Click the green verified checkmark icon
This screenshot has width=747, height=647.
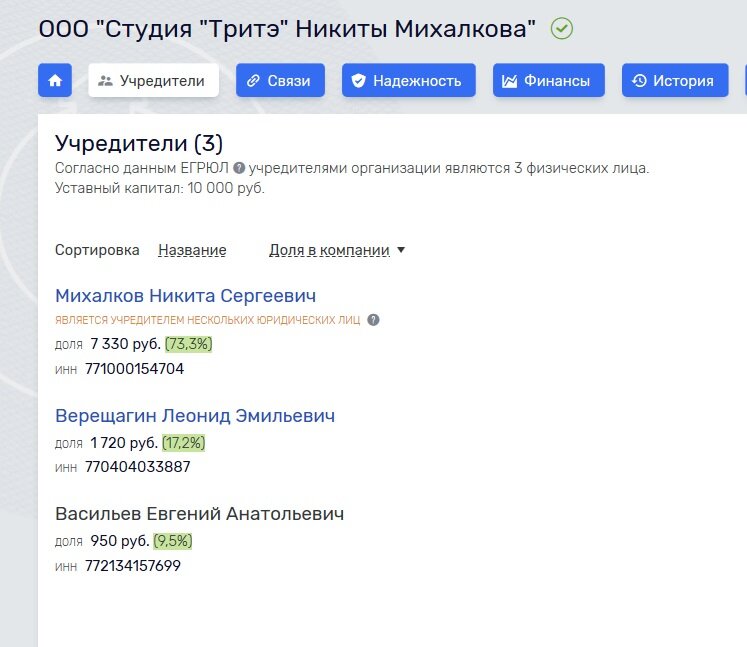tap(562, 29)
